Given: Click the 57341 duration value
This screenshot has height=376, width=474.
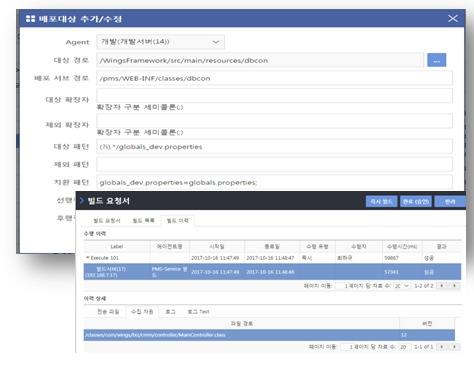Looking at the screenshot, I should pyautogui.click(x=391, y=272).
